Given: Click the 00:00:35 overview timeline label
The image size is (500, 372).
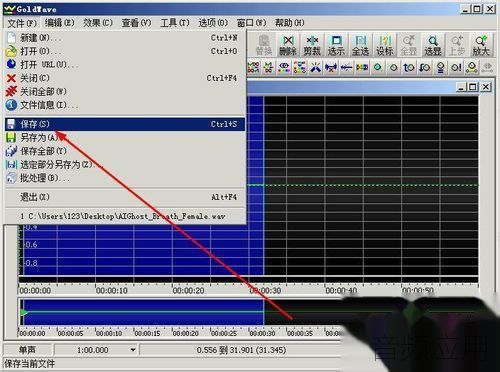Looking at the screenshot, I should point(300,333).
